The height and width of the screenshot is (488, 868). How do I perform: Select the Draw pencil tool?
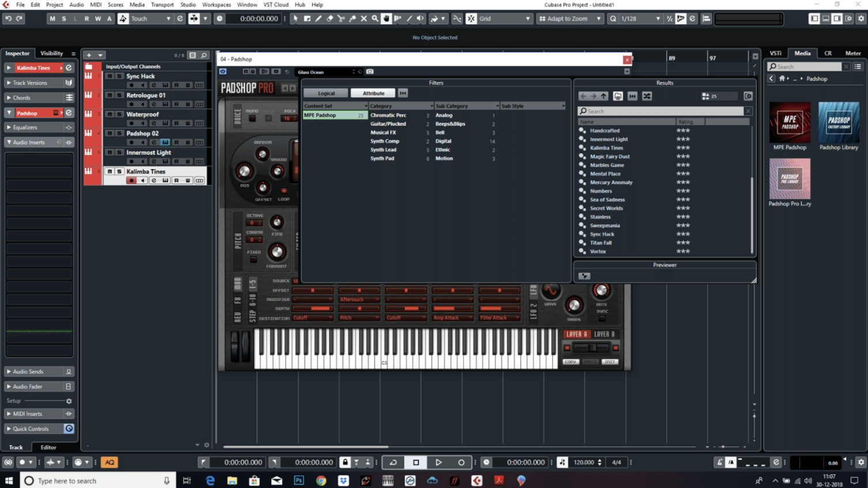point(319,18)
